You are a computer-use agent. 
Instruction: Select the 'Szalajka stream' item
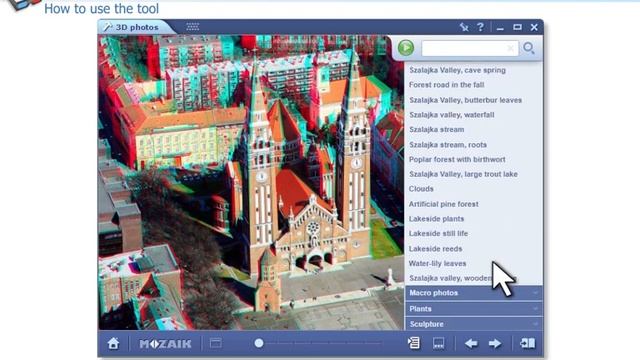click(x=436, y=129)
